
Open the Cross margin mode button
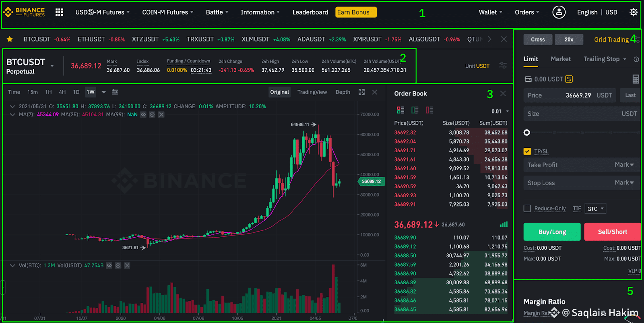pos(538,39)
